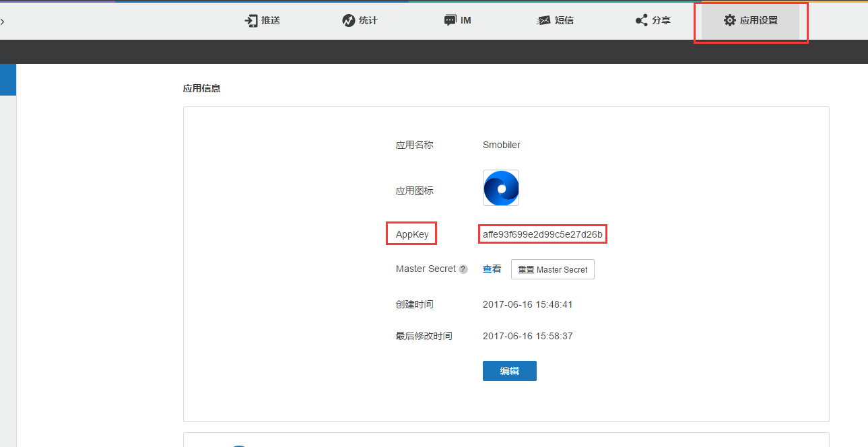Click the 应用名称 label
The width and height of the screenshot is (868, 447).
(x=415, y=145)
